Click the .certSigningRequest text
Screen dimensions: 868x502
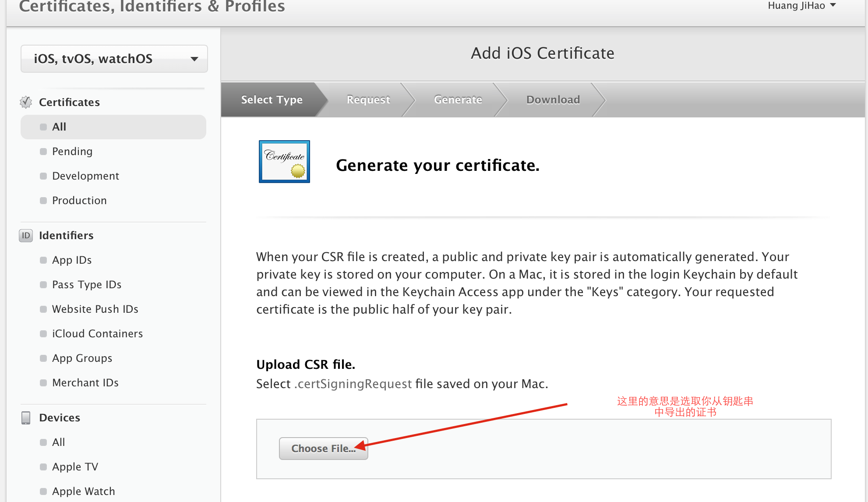coord(353,384)
